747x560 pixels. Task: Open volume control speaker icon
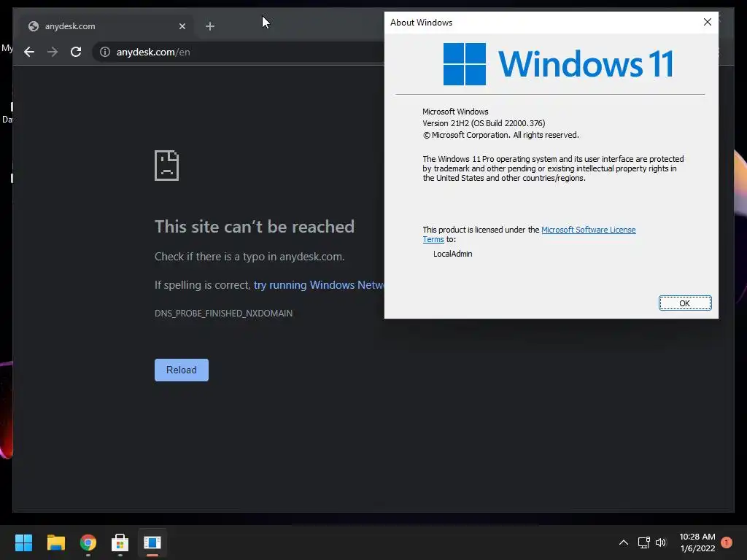coord(661,542)
